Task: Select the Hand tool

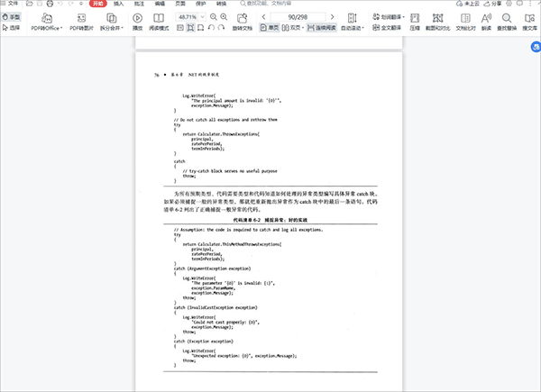Action: 11,17
